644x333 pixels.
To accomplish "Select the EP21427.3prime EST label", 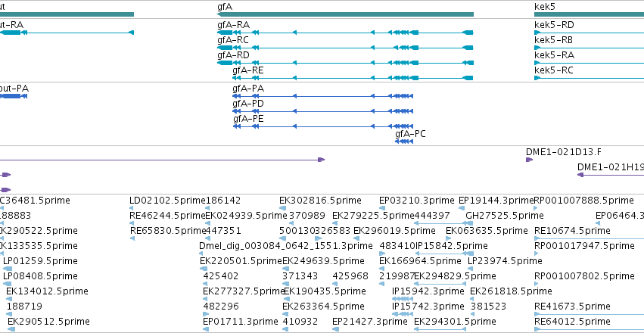I will pos(370,322).
